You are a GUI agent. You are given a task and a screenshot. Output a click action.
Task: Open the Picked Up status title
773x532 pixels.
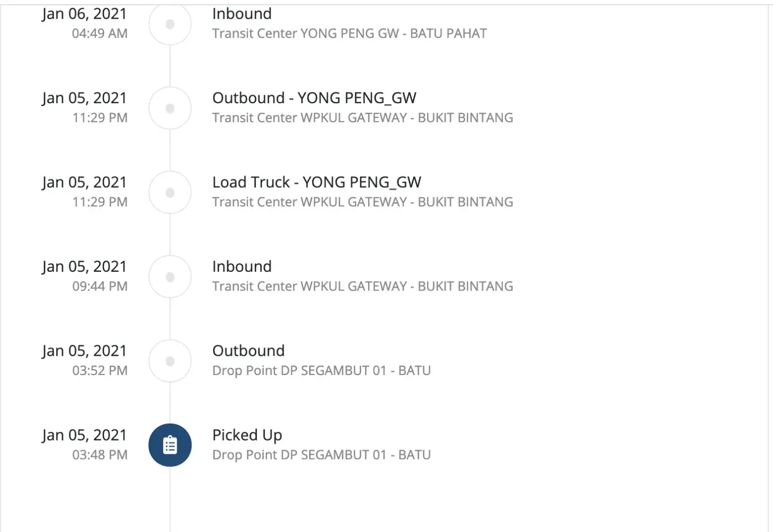(x=247, y=435)
